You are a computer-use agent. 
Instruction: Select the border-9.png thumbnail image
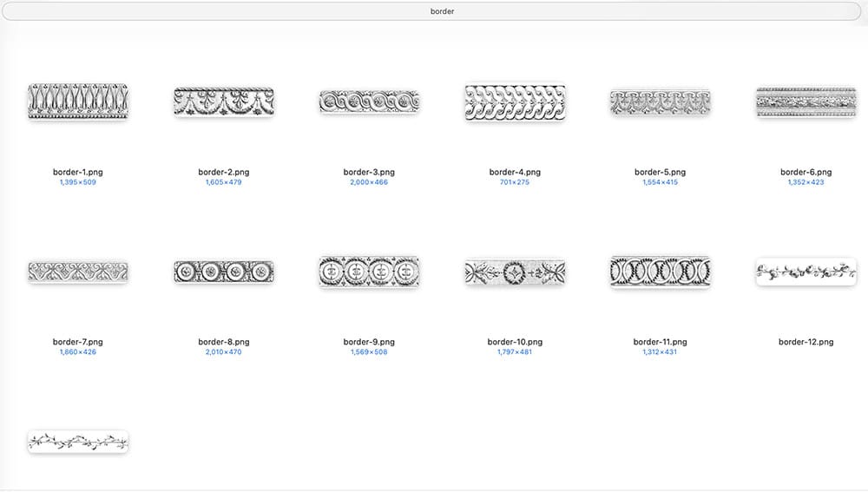tap(369, 272)
